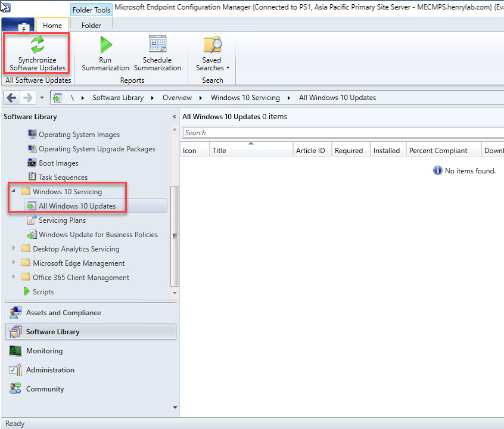
Task: Select Operating System Images node
Action: coord(79,135)
